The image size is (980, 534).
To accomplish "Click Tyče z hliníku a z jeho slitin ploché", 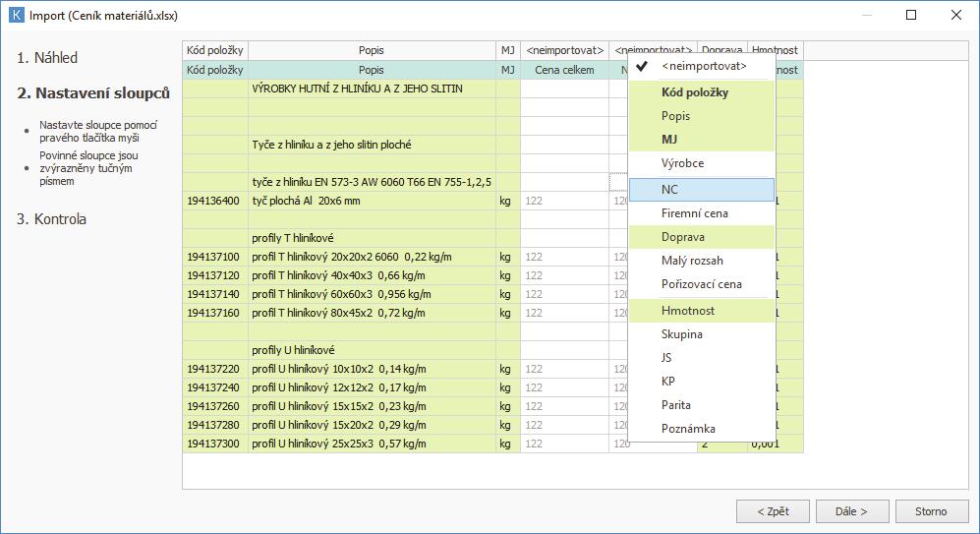I will [x=372, y=145].
